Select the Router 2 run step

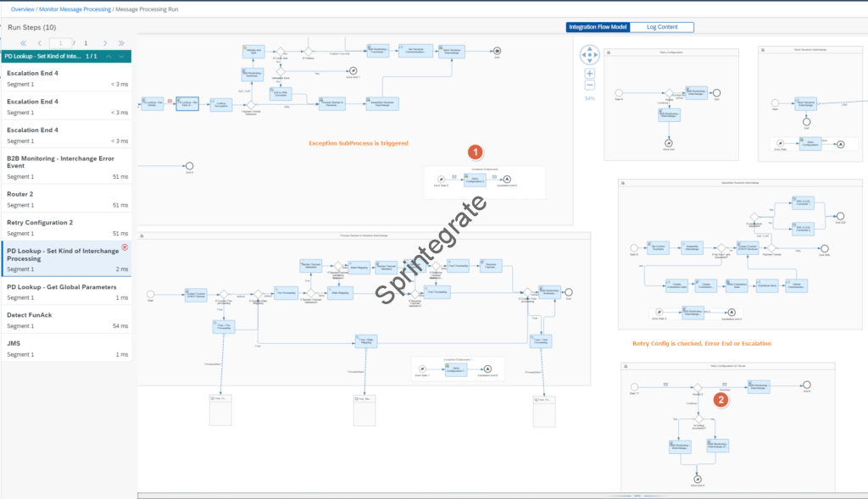(66, 199)
